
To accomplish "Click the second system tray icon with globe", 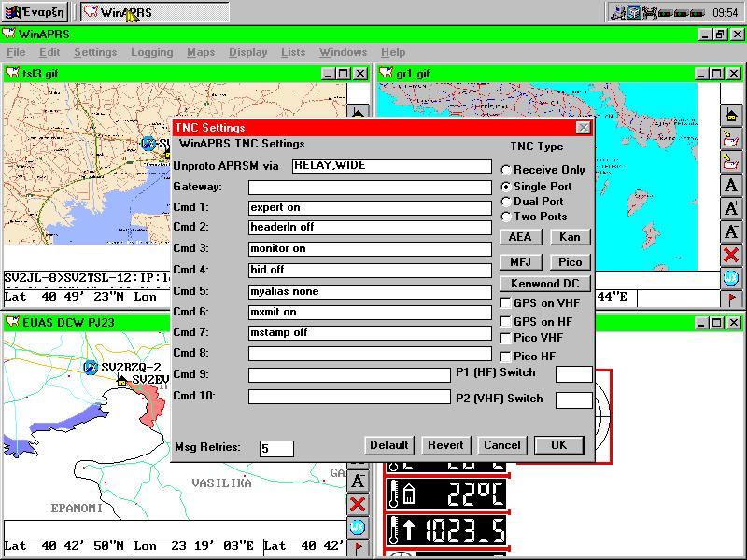I will pos(633,12).
